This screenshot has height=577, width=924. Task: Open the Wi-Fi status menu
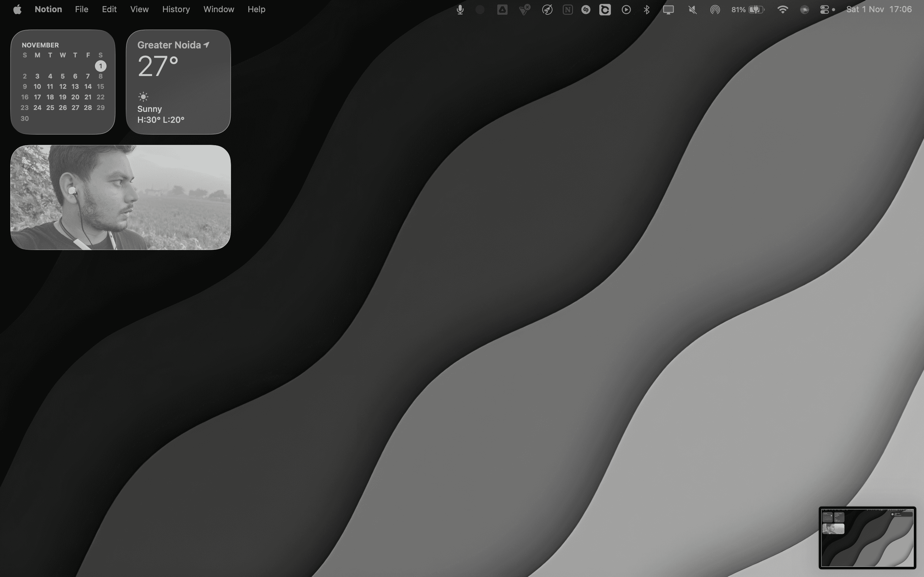tap(782, 10)
